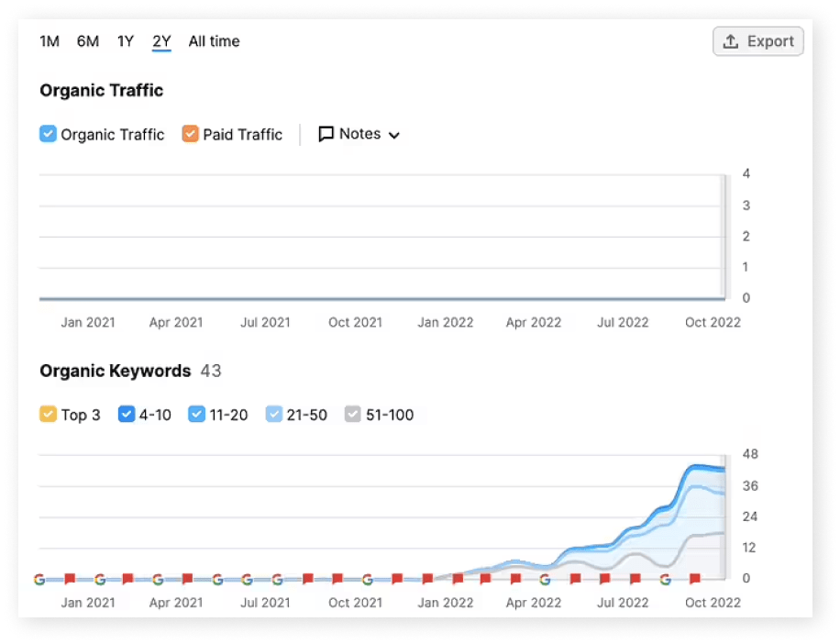Choose the 1Y time range

(126, 41)
